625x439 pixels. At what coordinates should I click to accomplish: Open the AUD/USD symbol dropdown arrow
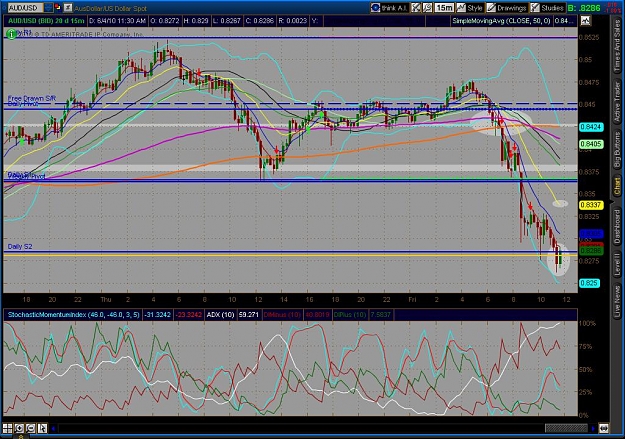pyautogui.click(x=49, y=7)
